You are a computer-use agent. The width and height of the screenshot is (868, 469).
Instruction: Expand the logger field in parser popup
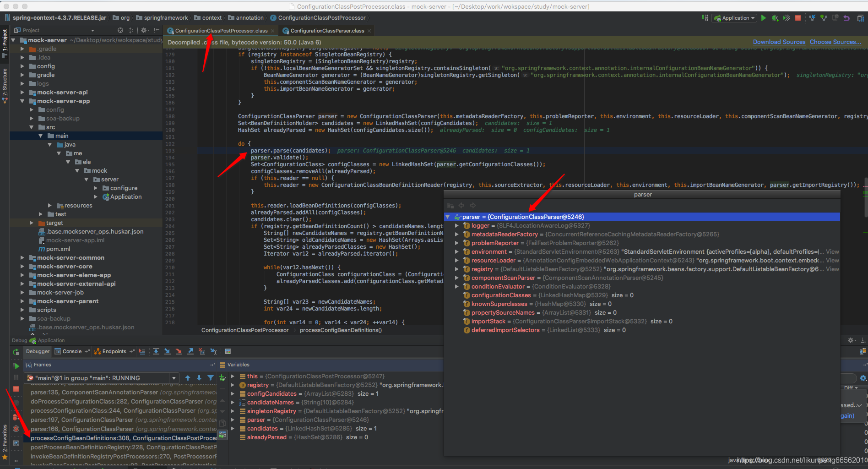tap(456, 226)
